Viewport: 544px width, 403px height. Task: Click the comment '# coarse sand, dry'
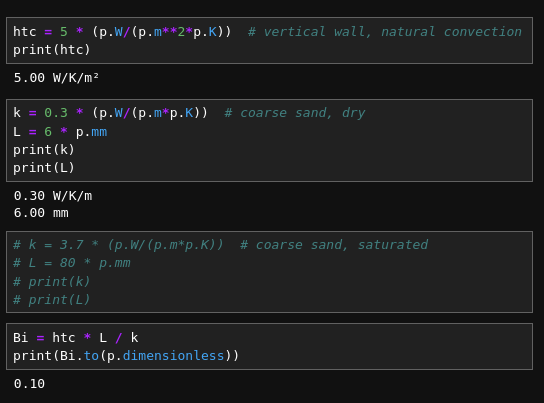295,113
